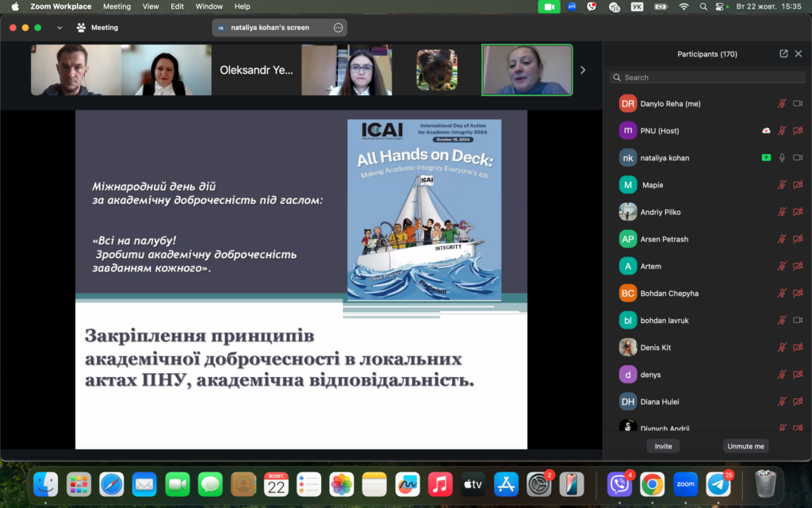The width and height of the screenshot is (812, 508).
Task: Launch Google Chrome from the dock
Action: 652,485
